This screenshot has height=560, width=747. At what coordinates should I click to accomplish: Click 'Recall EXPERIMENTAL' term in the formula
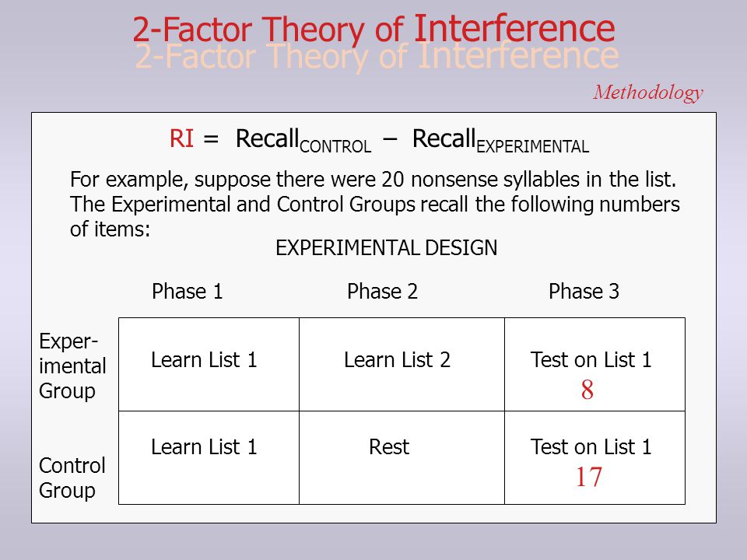tap(500, 141)
